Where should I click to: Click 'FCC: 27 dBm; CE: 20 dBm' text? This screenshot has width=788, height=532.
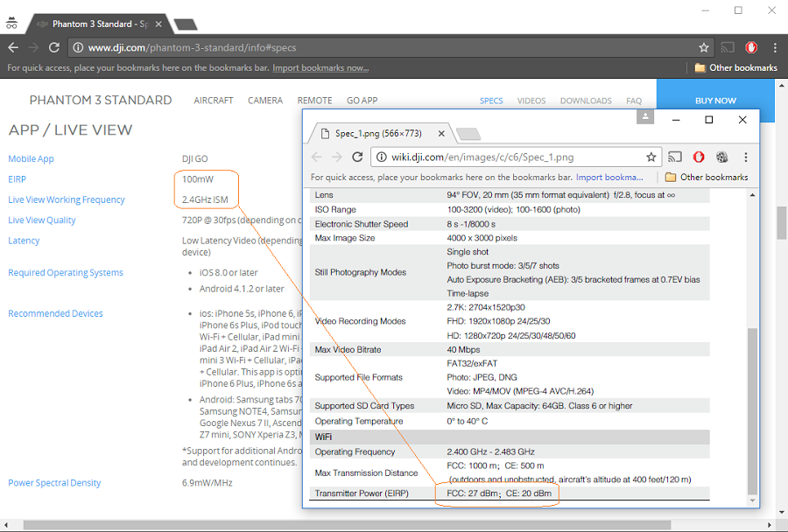(x=499, y=493)
